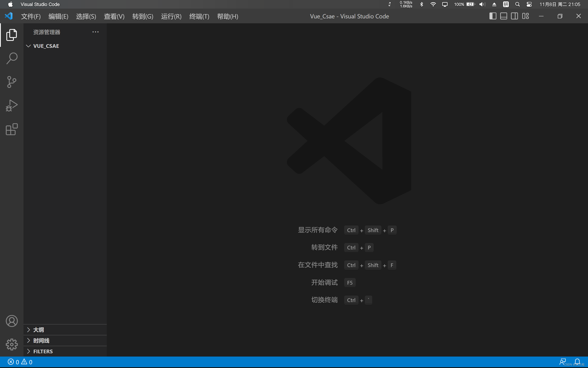Screen dimensions: 588x368
Task: Open the Run and Debug view icon
Action: (12, 105)
